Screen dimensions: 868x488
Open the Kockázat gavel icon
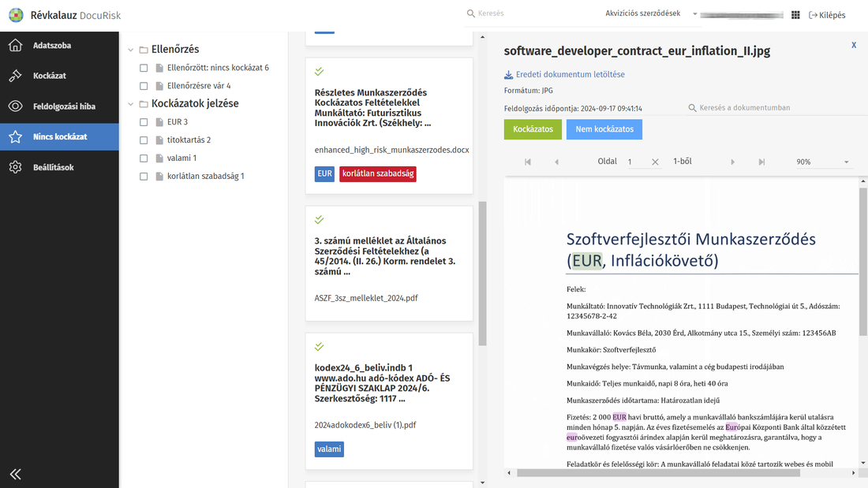pyautogui.click(x=15, y=76)
